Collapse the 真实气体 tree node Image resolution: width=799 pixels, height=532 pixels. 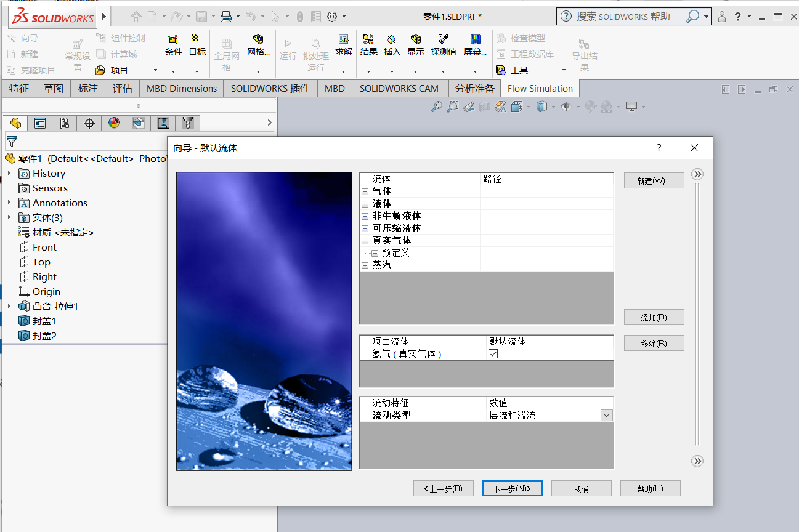tap(365, 240)
